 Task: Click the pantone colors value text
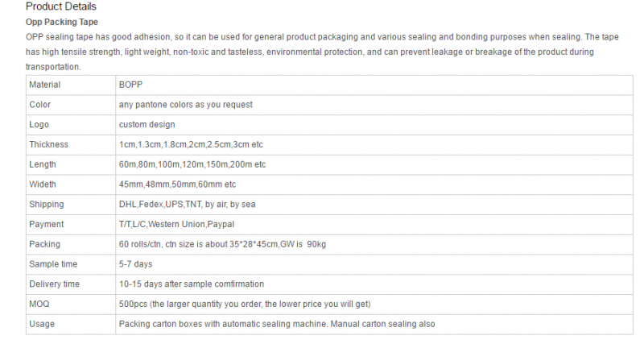(186, 105)
